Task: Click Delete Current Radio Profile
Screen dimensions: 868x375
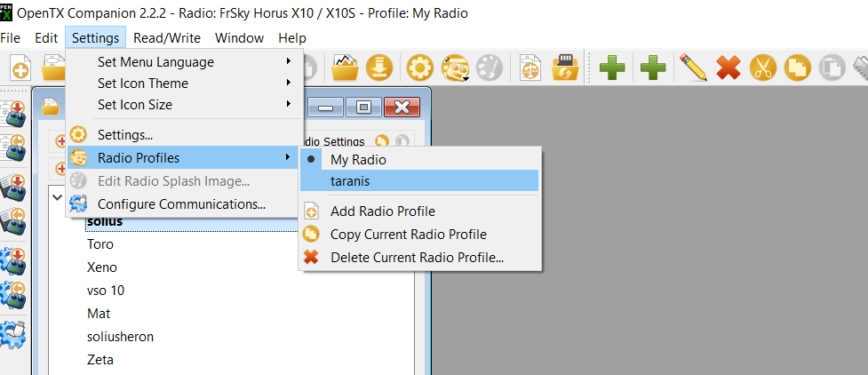Action: click(x=417, y=258)
